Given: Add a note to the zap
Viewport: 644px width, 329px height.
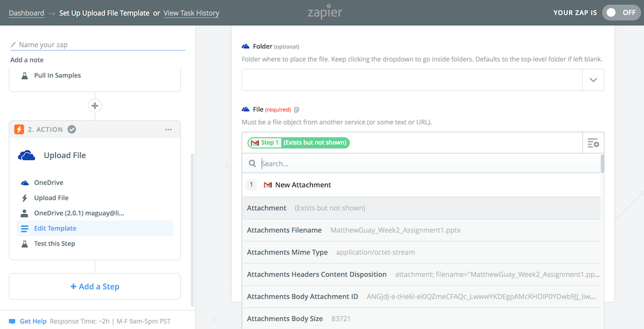Looking at the screenshot, I should (27, 60).
